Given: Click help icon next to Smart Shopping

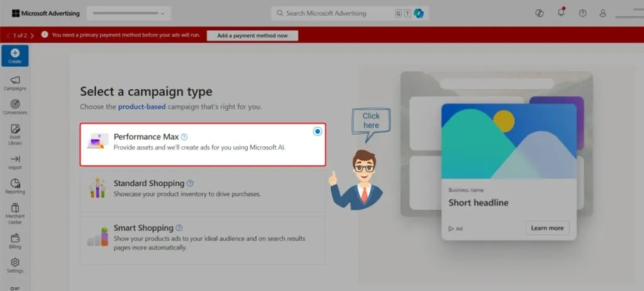Looking at the screenshot, I should pyautogui.click(x=179, y=227).
